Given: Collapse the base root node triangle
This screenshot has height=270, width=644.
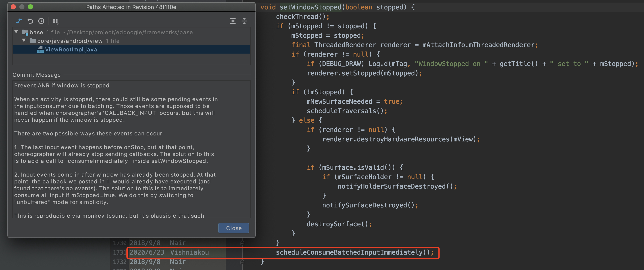Looking at the screenshot, I should [16, 32].
